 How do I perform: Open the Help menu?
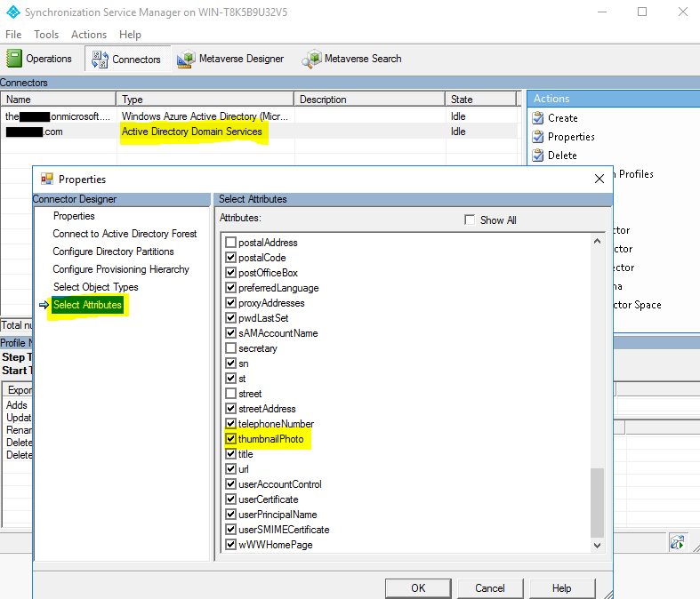(130, 35)
